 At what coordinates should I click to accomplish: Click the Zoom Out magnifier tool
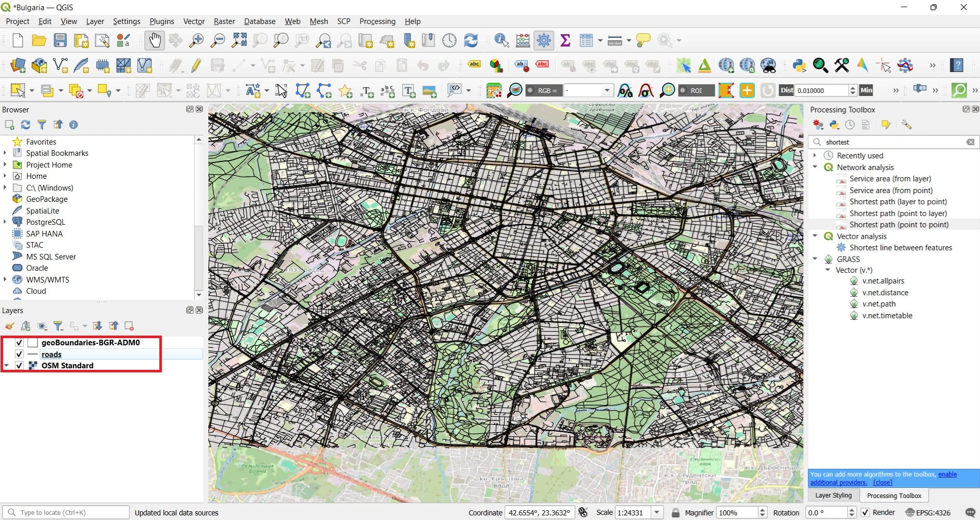pos(218,40)
